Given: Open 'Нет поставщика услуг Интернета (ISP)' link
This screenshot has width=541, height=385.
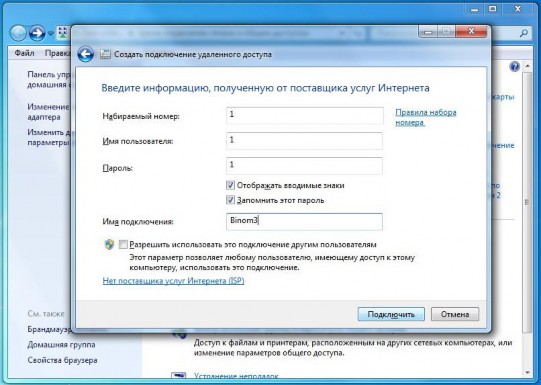Looking at the screenshot, I should 173,280.
